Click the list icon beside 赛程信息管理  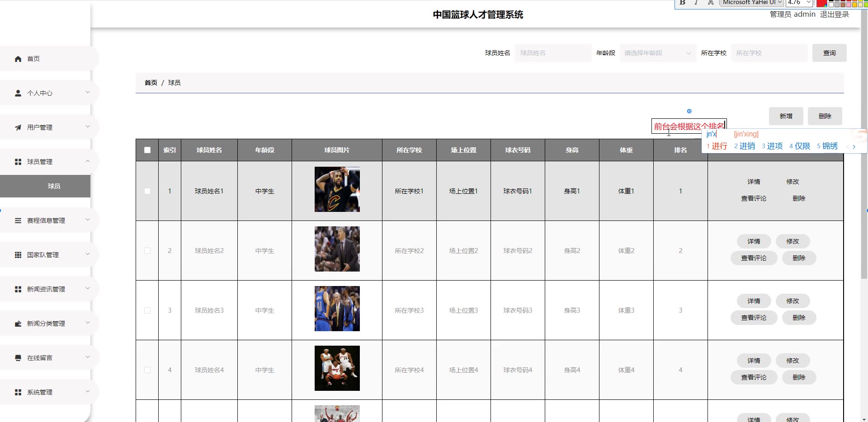[18, 220]
